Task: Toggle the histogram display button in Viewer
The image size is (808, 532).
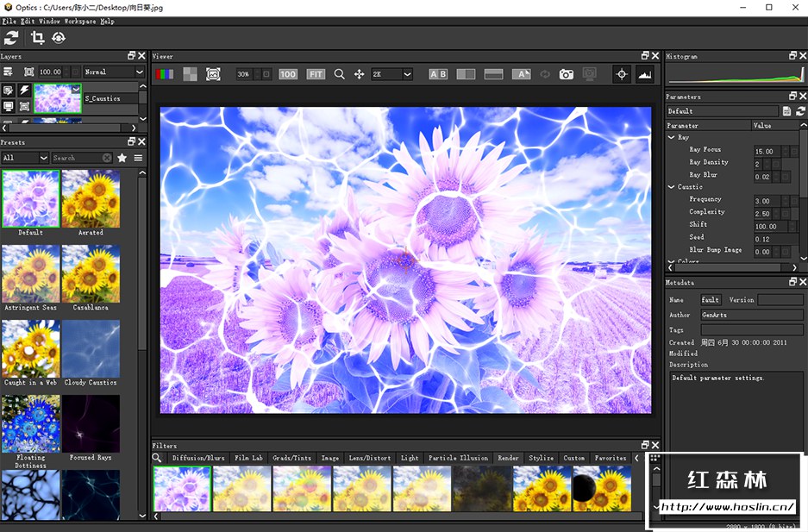Action: tap(644, 74)
